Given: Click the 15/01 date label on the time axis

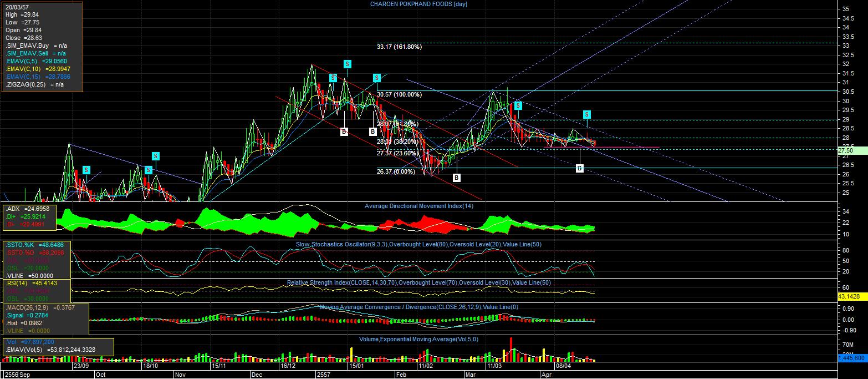Looking at the screenshot, I should coord(356,366).
